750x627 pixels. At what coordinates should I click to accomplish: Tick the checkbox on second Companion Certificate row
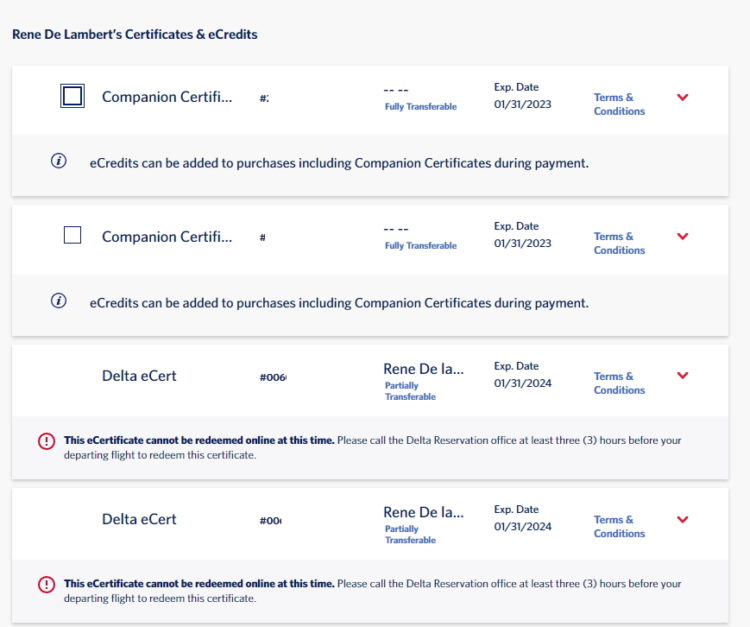tap(72, 235)
